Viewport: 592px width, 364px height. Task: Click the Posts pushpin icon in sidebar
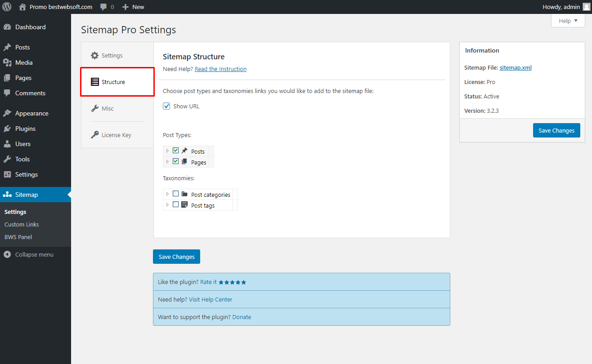pos(7,47)
